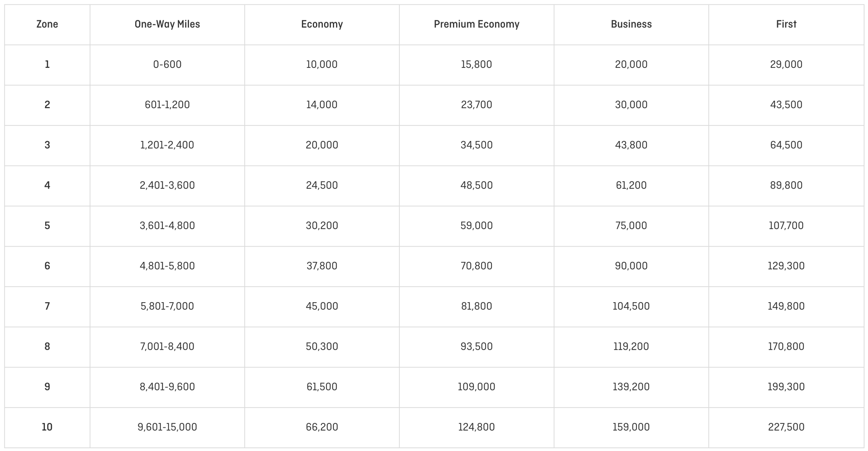Select First class value 227,500

pyautogui.click(x=786, y=427)
